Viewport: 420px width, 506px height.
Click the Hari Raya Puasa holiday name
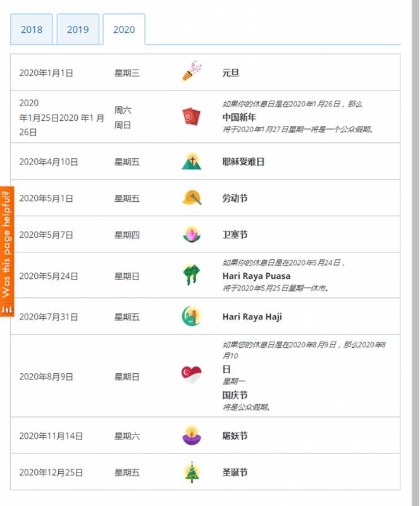coord(256,276)
